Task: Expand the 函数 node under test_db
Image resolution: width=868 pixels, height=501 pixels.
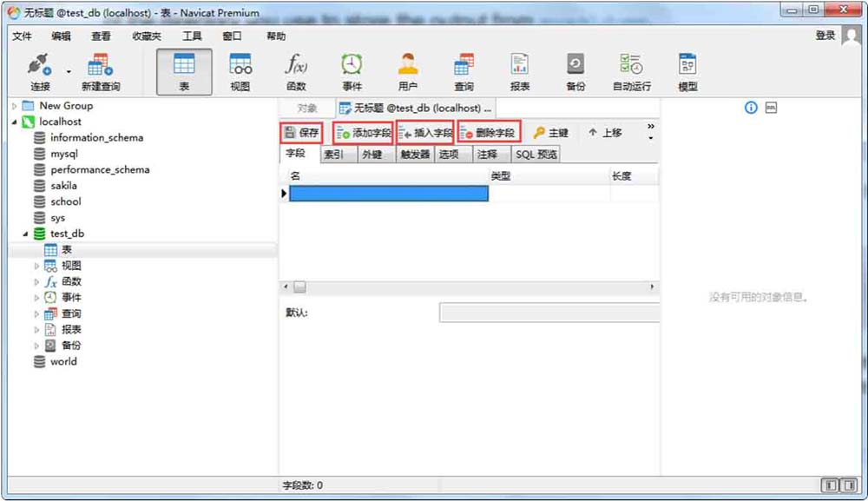Action: click(36, 282)
